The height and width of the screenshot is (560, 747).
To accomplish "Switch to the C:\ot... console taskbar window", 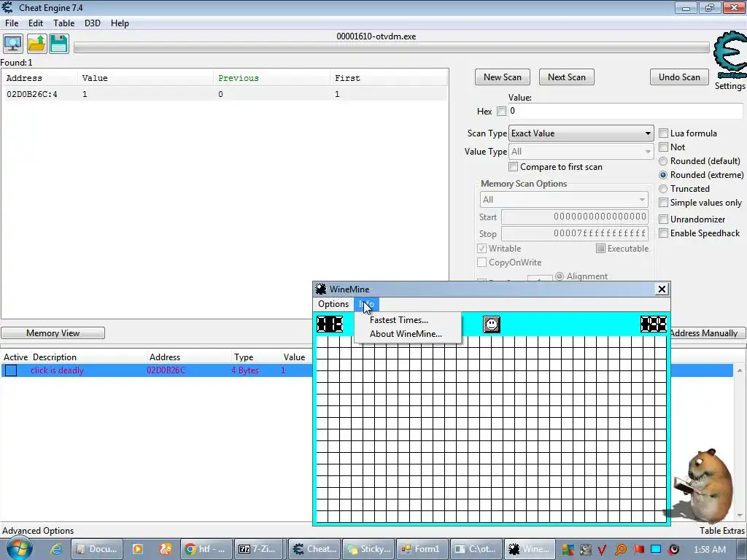I will (x=476, y=550).
